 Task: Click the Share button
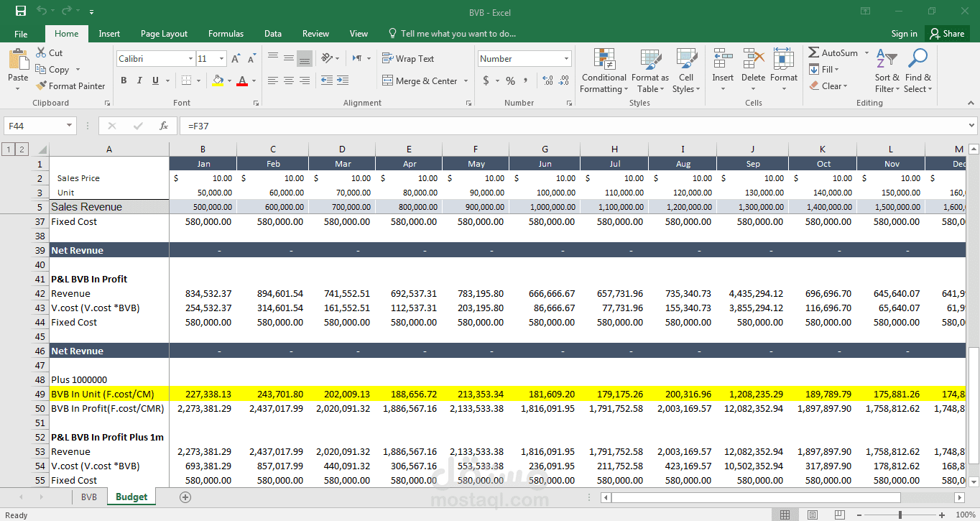coord(947,33)
